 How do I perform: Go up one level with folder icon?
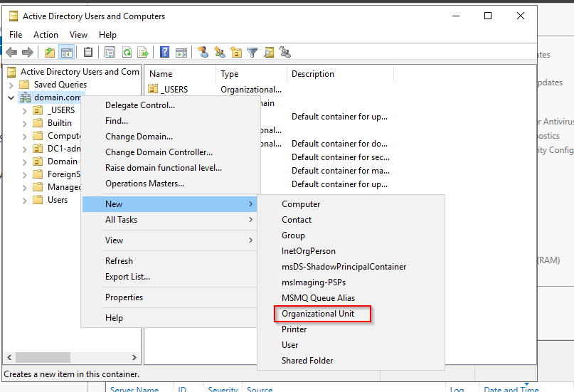pyautogui.click(x=49, y=53)
